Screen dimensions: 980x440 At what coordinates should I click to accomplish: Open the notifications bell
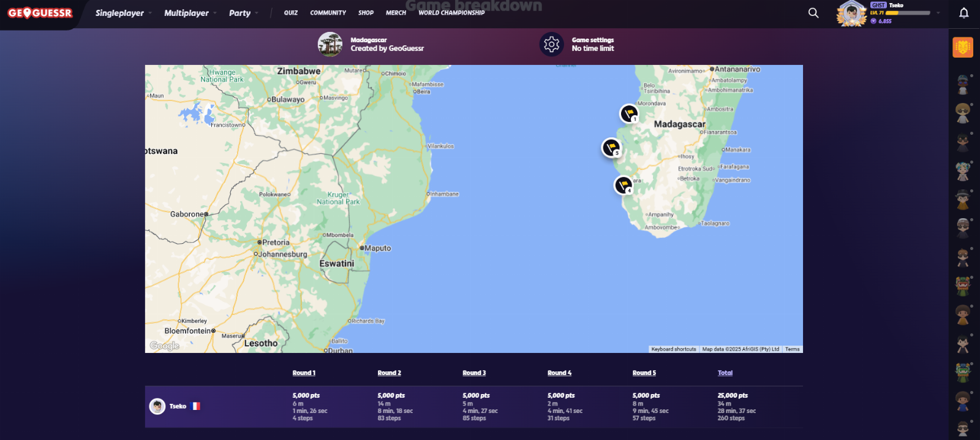[963, 13]
